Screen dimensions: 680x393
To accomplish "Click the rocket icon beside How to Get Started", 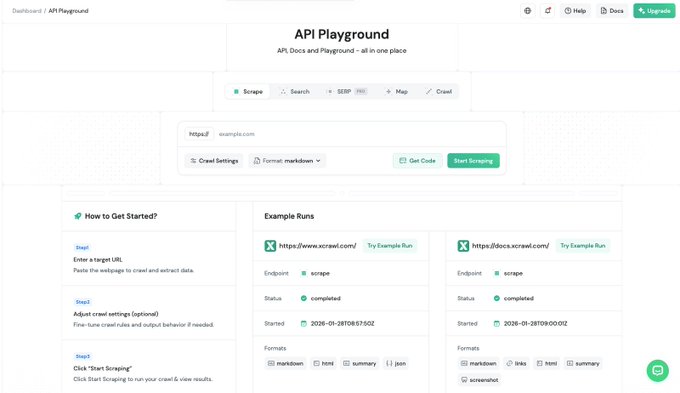I will pos(78,216).
